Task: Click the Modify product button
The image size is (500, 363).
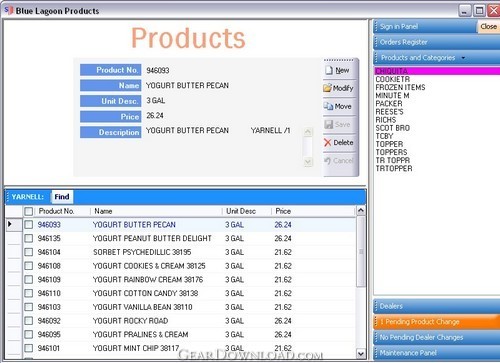Action: (339, 88)
